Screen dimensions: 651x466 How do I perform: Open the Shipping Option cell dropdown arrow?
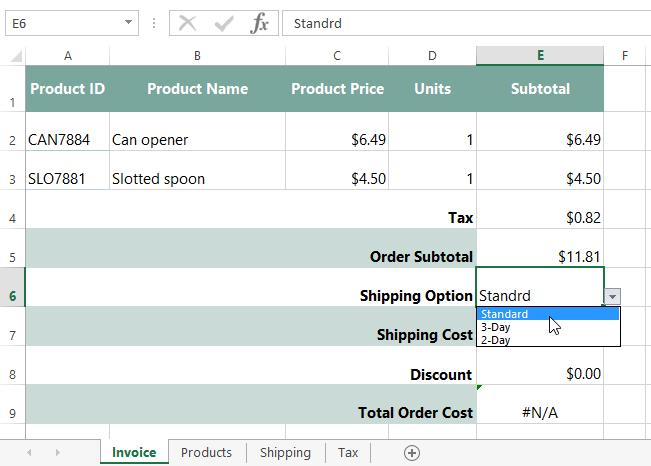(x=612, y=296)
